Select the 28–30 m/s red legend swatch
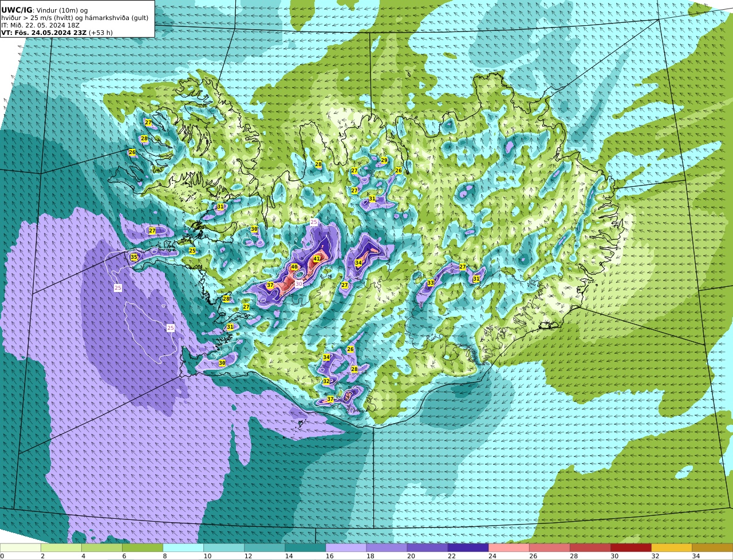733x560 pixels. 590,547
